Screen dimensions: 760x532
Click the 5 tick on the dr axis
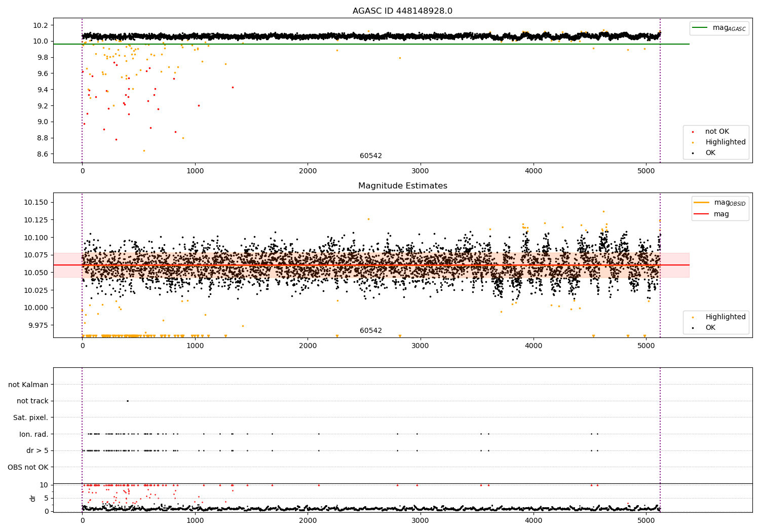coord(47,498)
